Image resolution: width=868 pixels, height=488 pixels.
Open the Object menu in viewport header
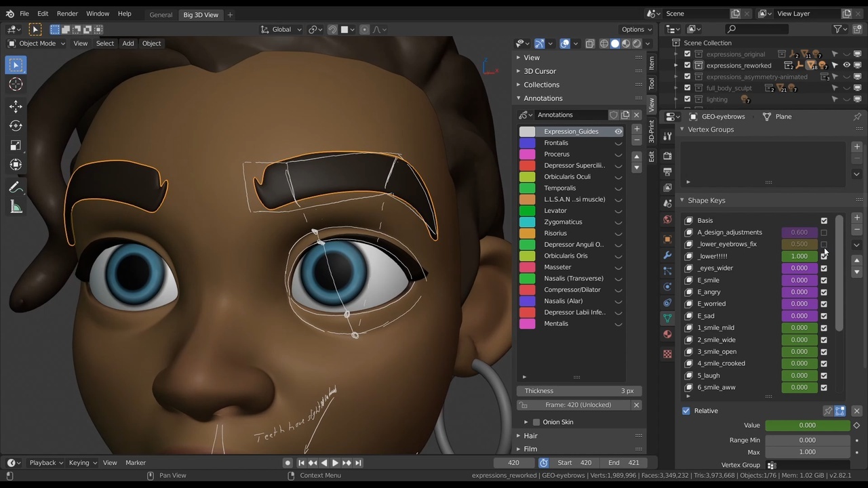click(x=151, y=43)
